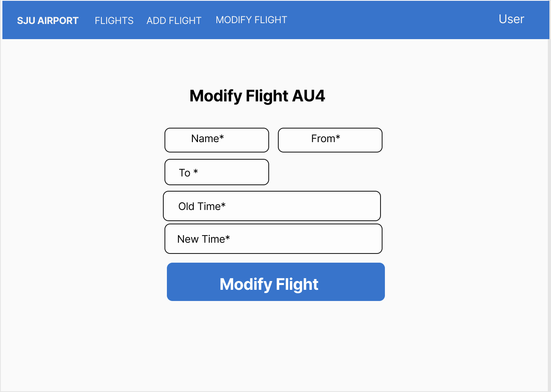This screenshot has width=551, height=392.
Task: Click the Modify Flight AU4 heading
Action: point(257,96)
